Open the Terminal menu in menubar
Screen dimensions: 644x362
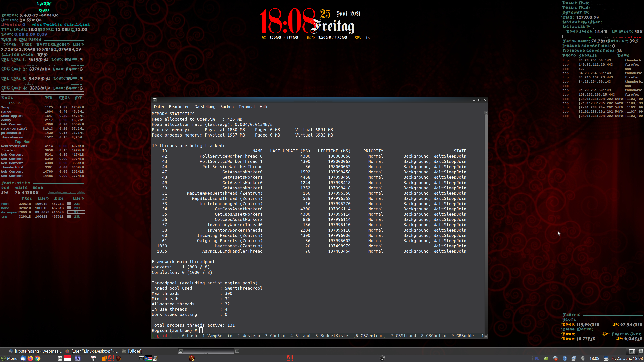point(247,107)
